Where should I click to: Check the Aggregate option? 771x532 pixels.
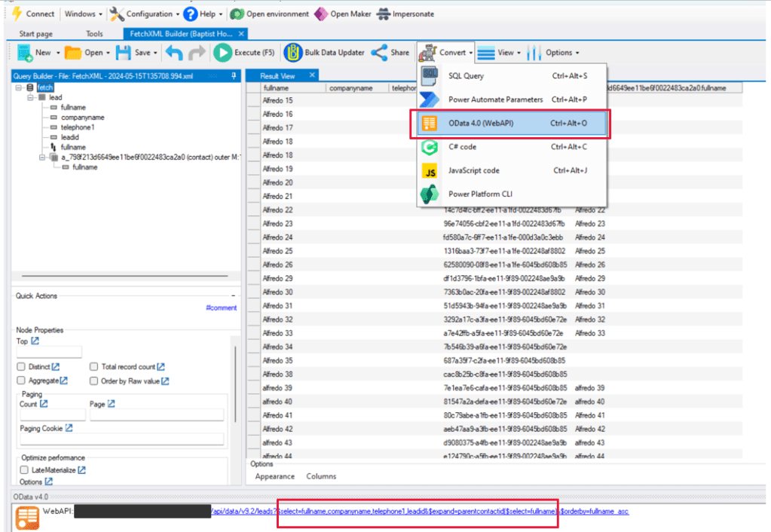coord(21,381)
